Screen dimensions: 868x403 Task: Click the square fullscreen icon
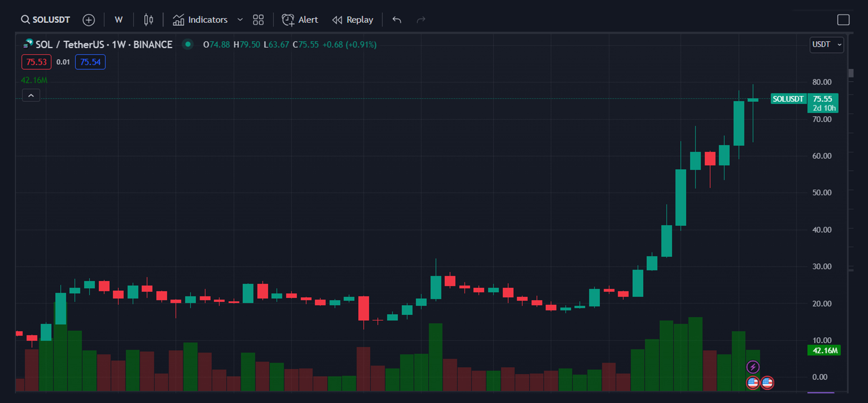tap(843, 20)
